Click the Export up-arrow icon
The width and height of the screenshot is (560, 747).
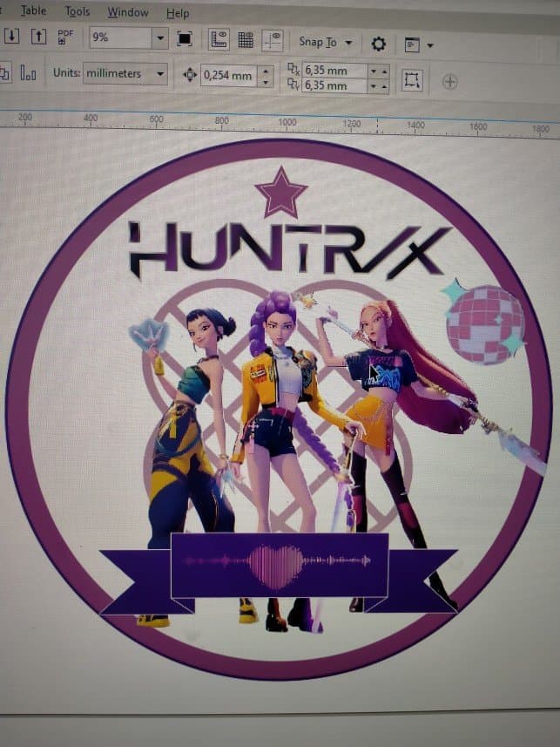38,37
